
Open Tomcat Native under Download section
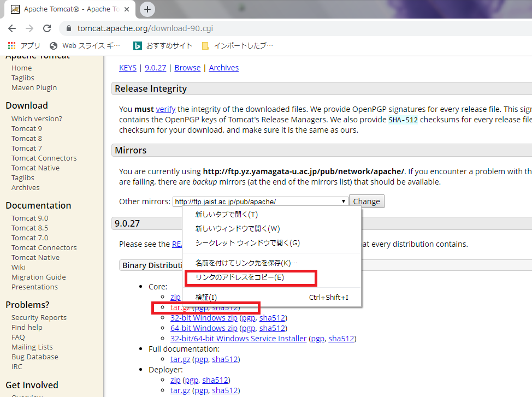[36, 168]
